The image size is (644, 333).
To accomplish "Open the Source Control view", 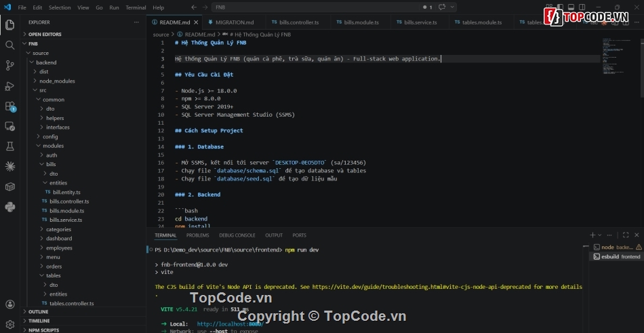I will [x=9, y=65].
